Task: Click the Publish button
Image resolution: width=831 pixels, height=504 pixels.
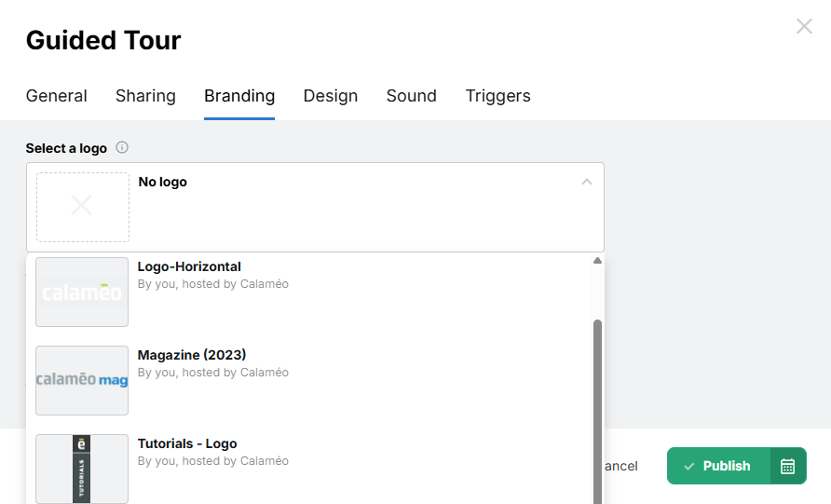Action: pos(718,466)
